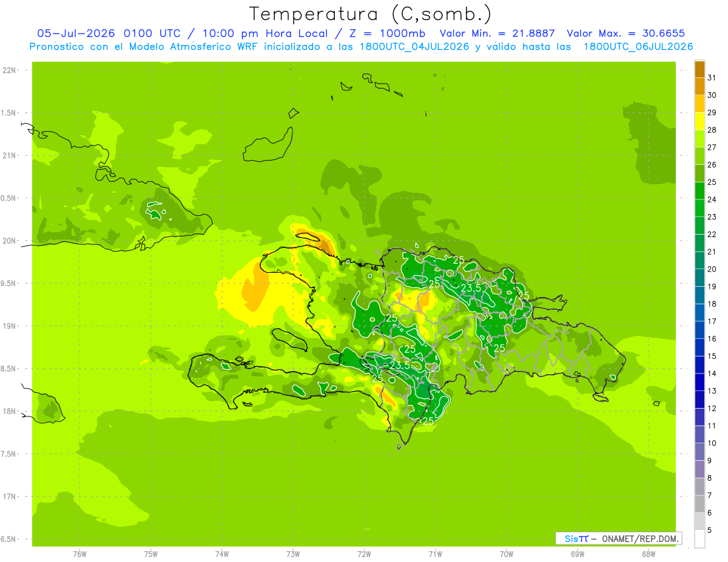Pick the green legend swatch between 24 and 25
728x562 pixels.
(699, 190)
